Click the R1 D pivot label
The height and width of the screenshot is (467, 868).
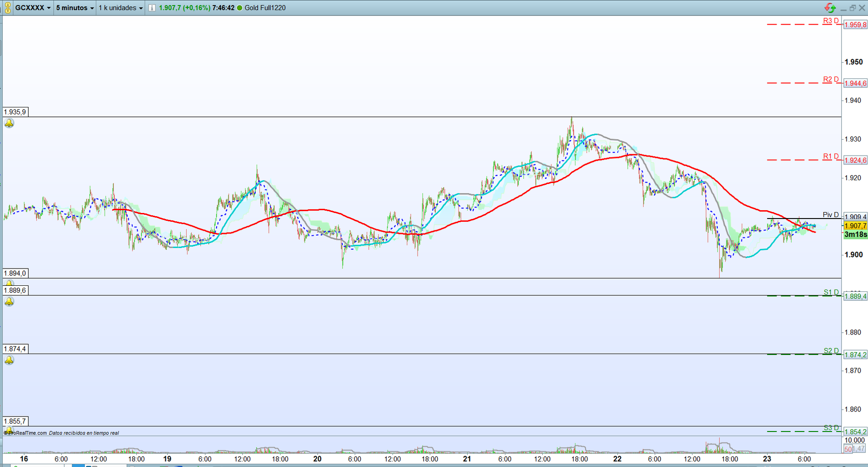click(x=831, y=156)
